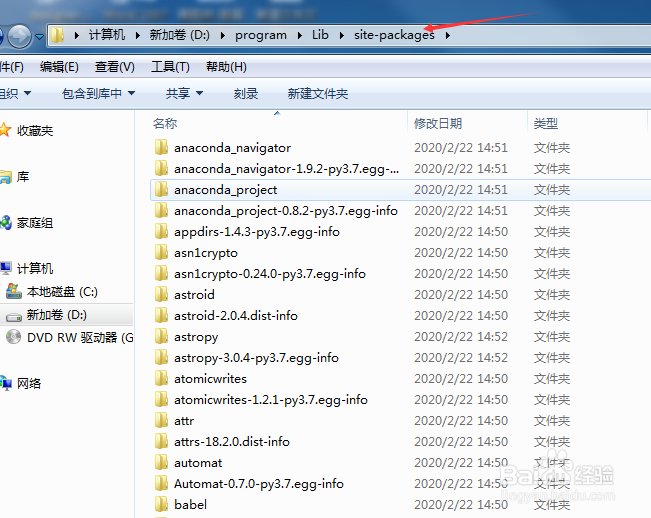Click the folder icon in the address bar

pos(57,35)
